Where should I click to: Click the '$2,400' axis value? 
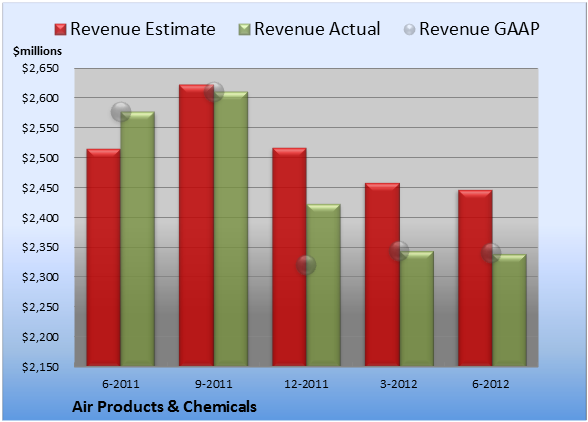click(x=40, y=218)
